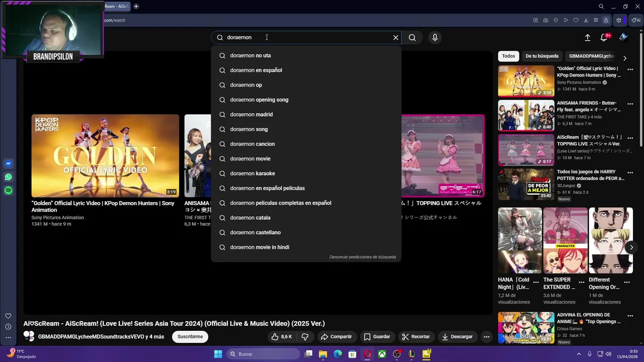Click the magnifier search submit button

click(412, 37)
